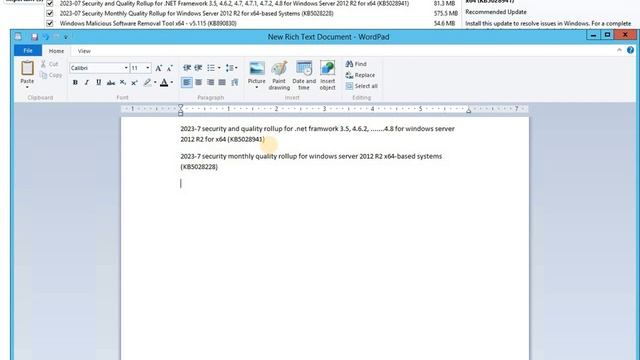Apply superscript formatting

tap(134, 82)
